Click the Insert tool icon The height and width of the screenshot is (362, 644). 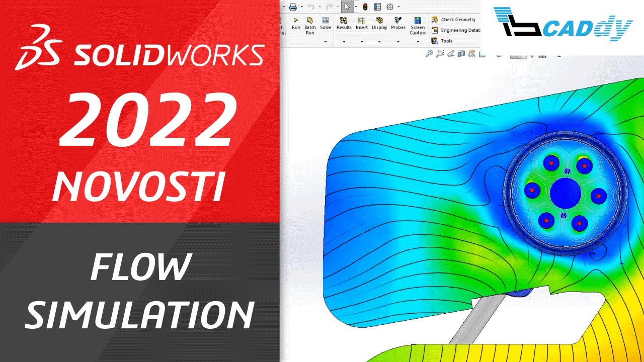click(361, 21)
